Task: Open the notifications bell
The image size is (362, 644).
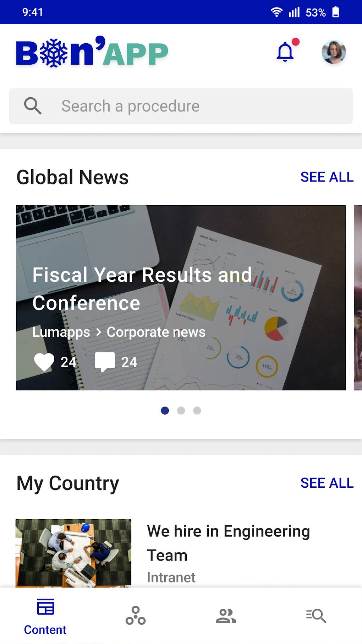Action: [285, 52]
